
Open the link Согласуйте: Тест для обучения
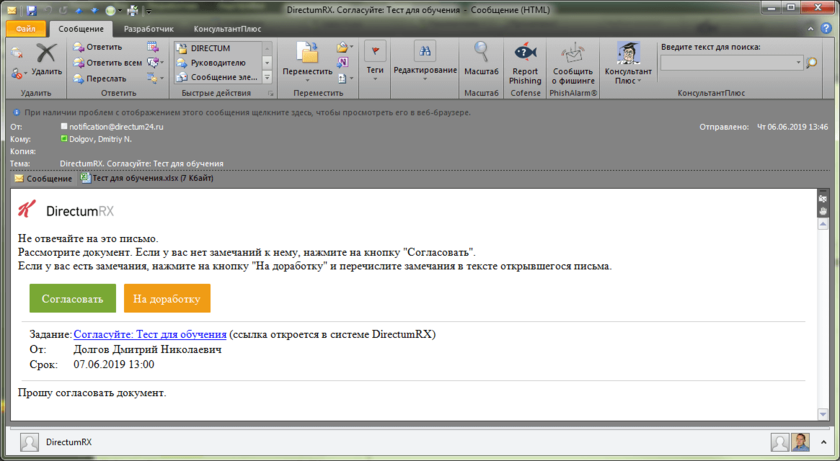(150, 334)
